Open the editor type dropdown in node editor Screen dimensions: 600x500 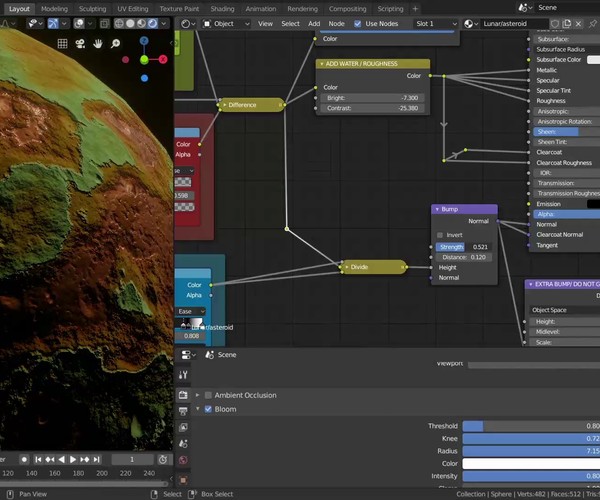pos(188,24)
